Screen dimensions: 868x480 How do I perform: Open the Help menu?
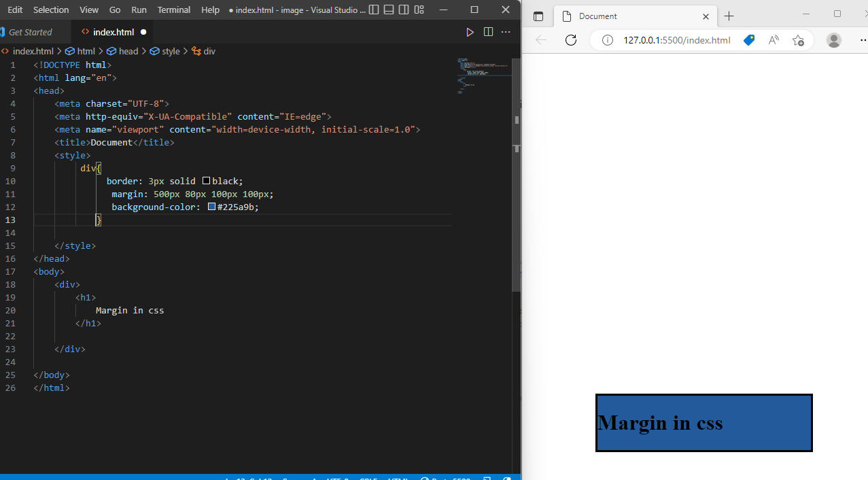[211, 10]
